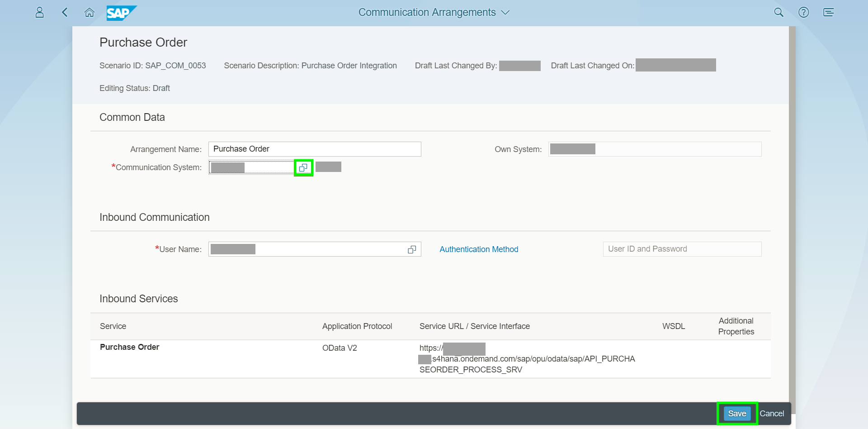Expand the Communication Arrangements title dropdown

pos(505,12)
